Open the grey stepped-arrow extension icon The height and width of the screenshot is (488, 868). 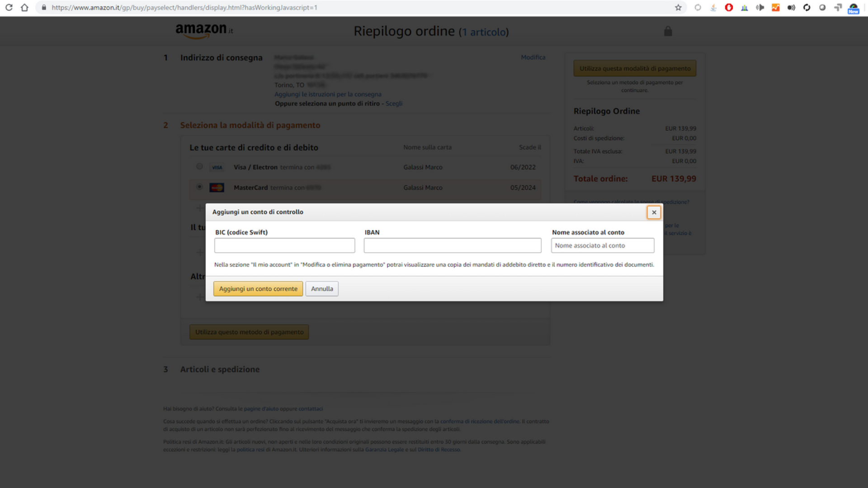(x=838, y=8)
